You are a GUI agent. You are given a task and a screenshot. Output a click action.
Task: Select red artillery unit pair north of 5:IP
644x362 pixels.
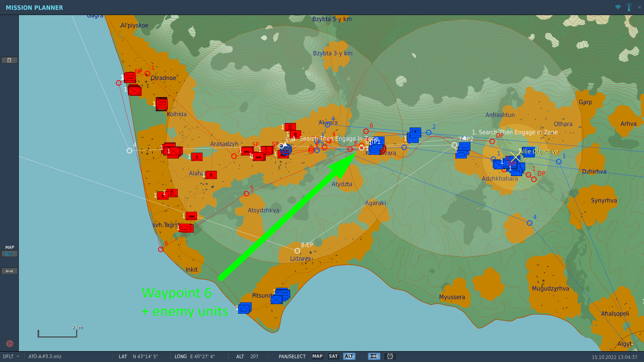(x=293, y=131)
